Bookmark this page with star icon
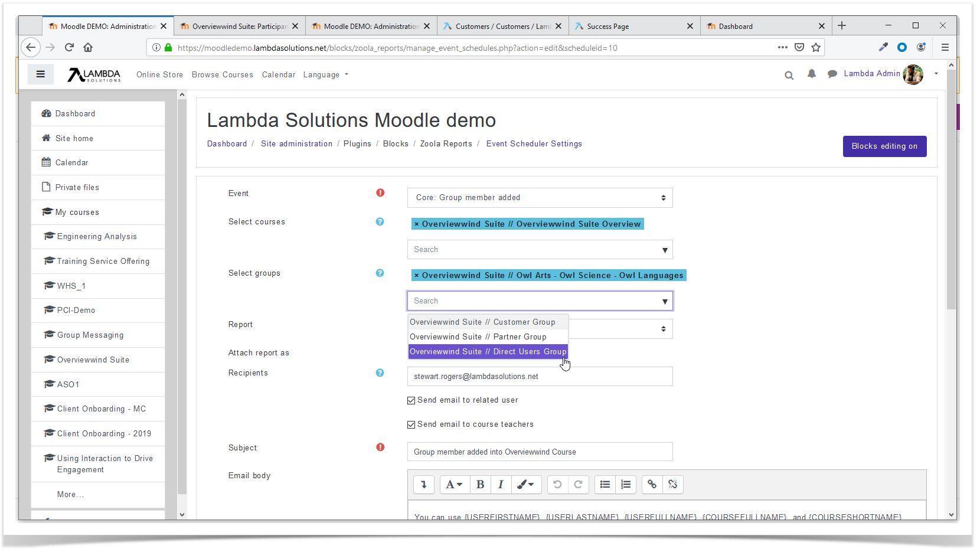Image resolution: width=980 pixels, height=552 pixels. pyautogui.click(x=816, y=47)
